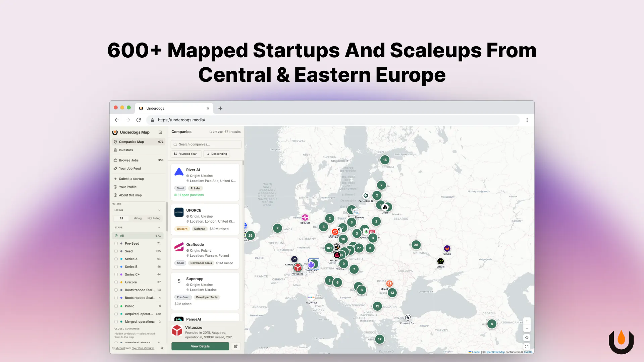The width and height of the screenshot is (644, 362).
Task: Open the Michael author link
Action: (120, 348)
